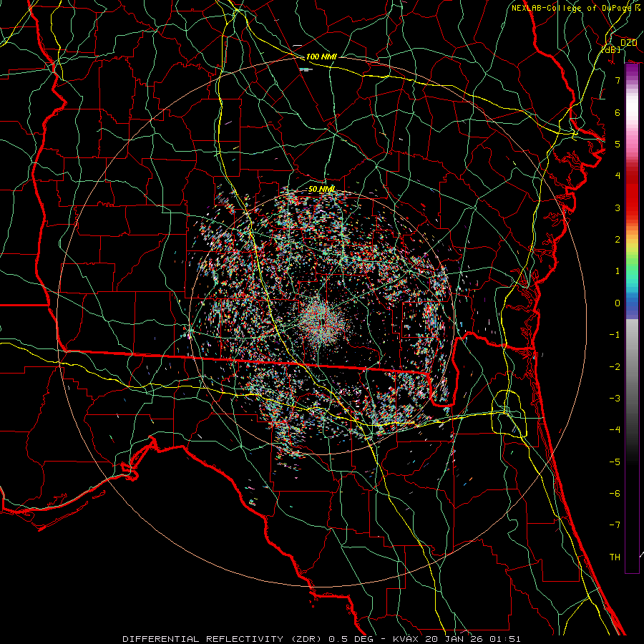Click the "2" value on the color scale

coord(618,240)
